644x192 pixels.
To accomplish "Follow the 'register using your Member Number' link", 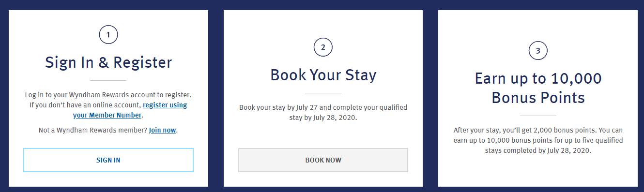I will click(130, 110).
